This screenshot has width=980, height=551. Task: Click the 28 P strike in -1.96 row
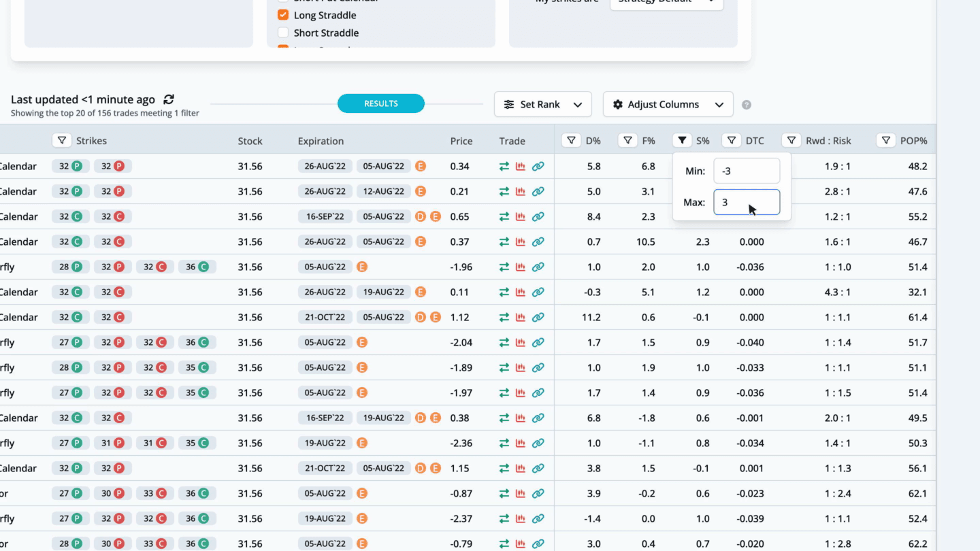[71, 267]
